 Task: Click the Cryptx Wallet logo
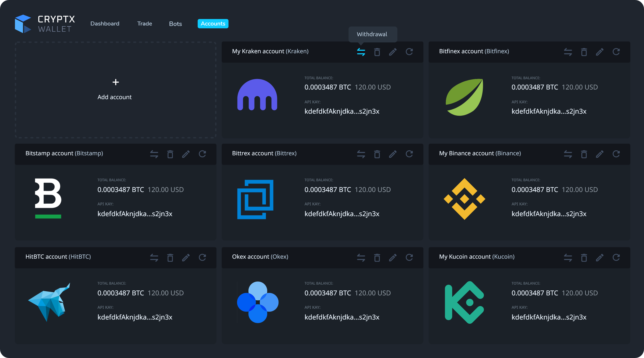point(45,24)
